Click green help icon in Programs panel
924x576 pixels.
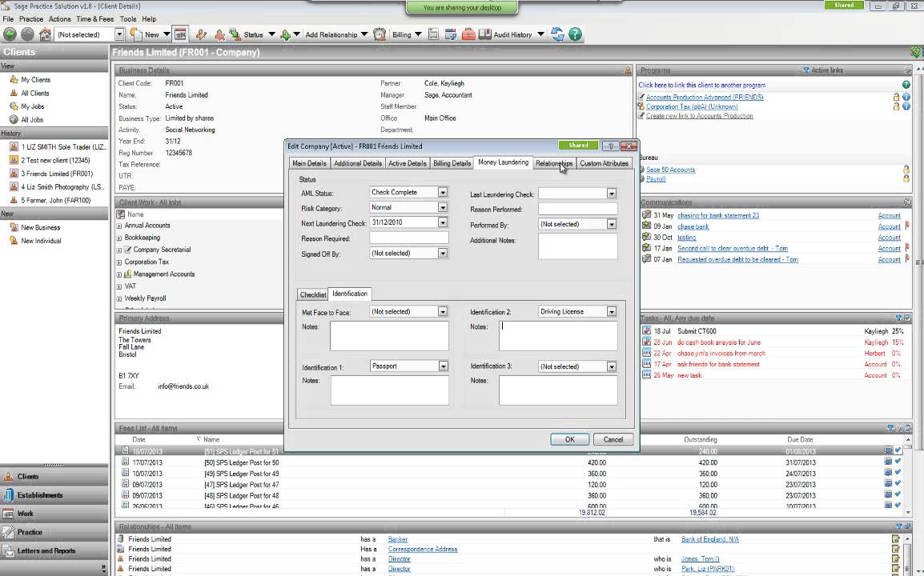pos(906,85)
